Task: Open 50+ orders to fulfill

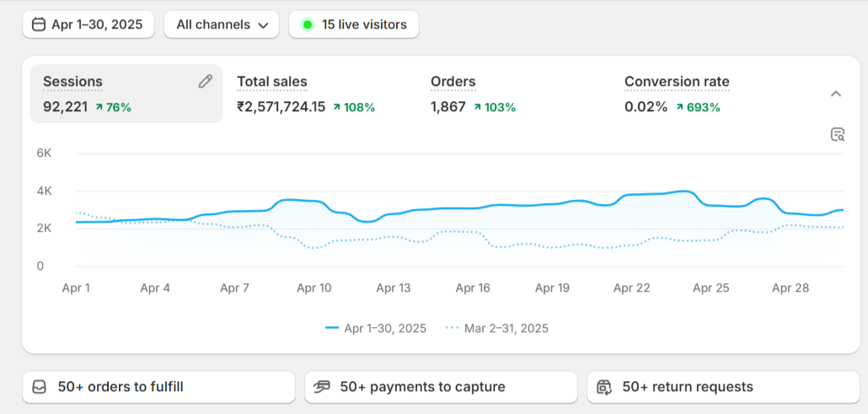Action: (x=159, y=387)
